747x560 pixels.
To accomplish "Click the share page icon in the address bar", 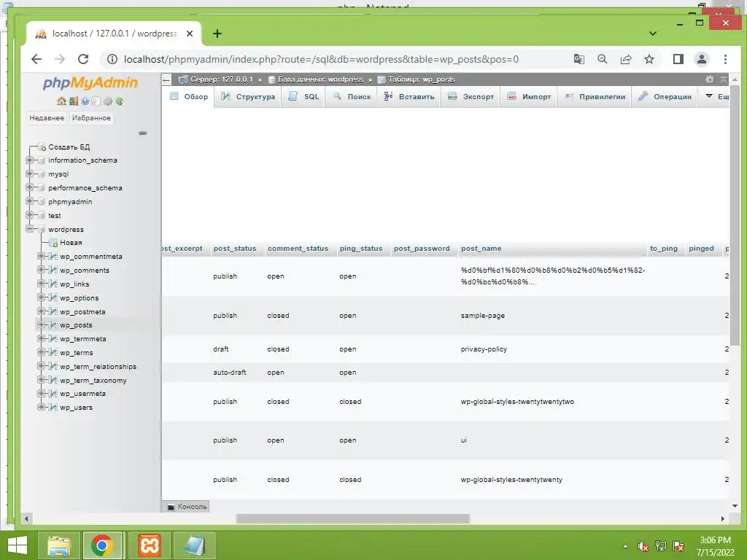I will point(625,59).
